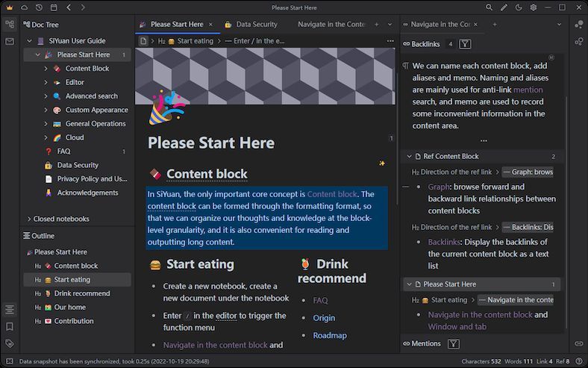
Task: Click the status bar dock toggle icon at bottom left
Action: click(x=10, y=361)
